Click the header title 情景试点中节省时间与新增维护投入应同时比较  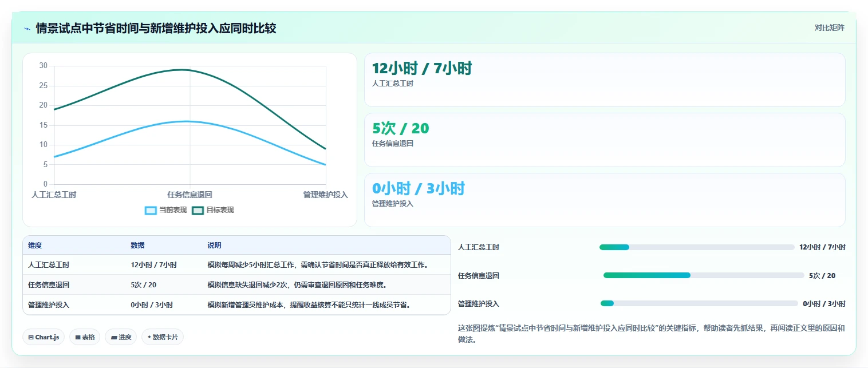[156, 28]
